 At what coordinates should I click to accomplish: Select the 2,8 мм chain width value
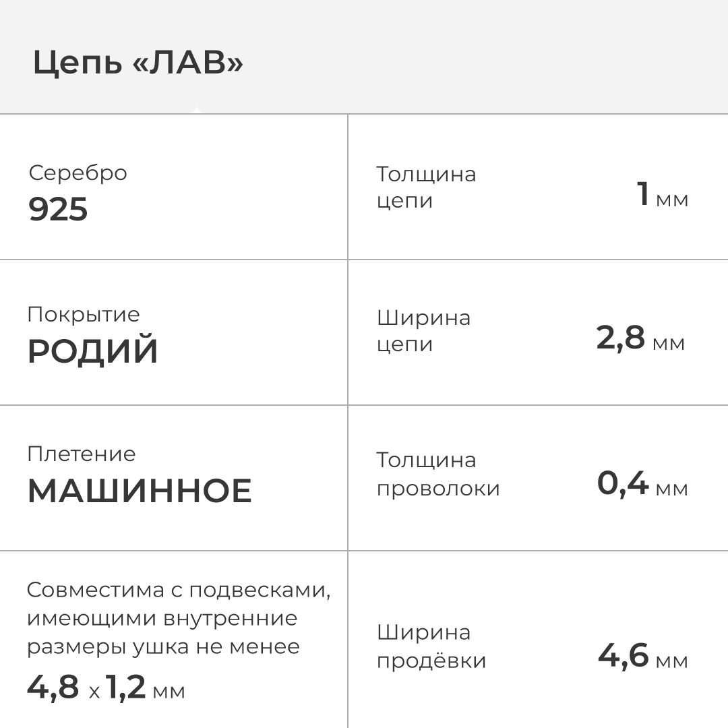coord(640,338)
